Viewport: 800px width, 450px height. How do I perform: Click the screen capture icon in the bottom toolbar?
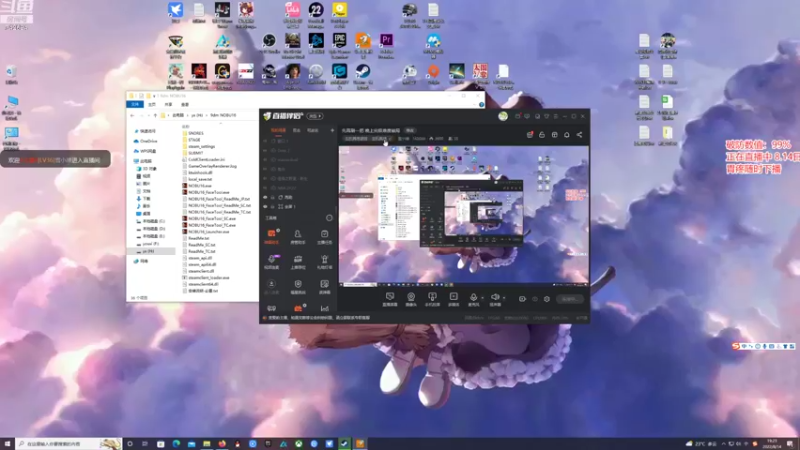click(x=390, y=297)
